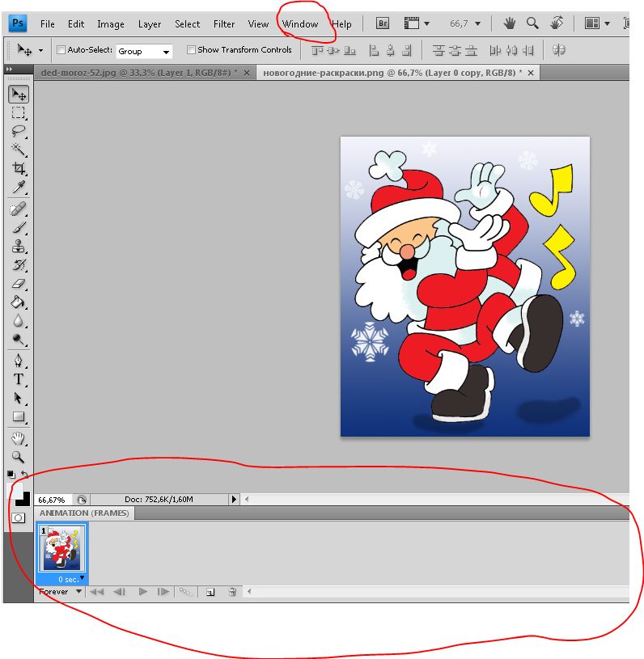Open the Layer menu
Image resolution: width=644 pixels, height=659 pixels.
coord(150,24)
